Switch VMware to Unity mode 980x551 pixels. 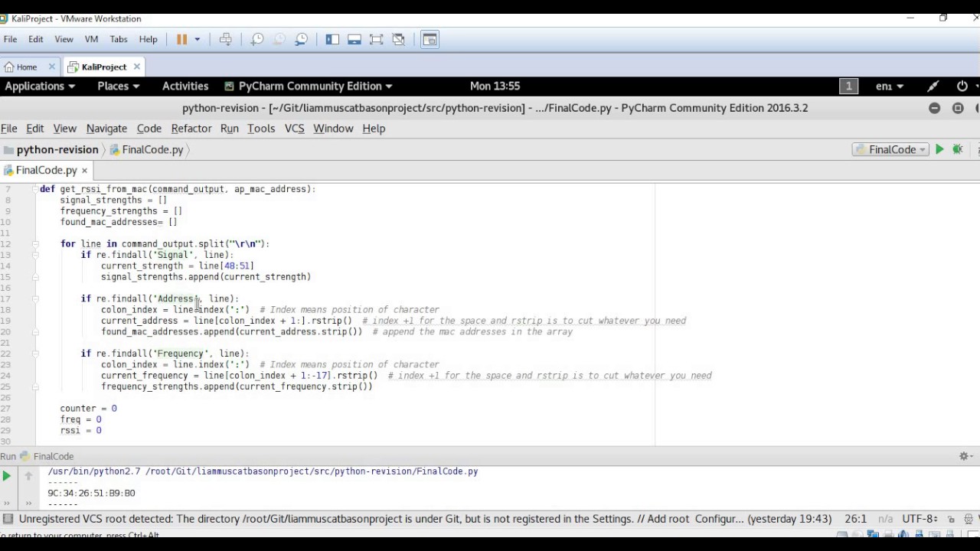398,40
